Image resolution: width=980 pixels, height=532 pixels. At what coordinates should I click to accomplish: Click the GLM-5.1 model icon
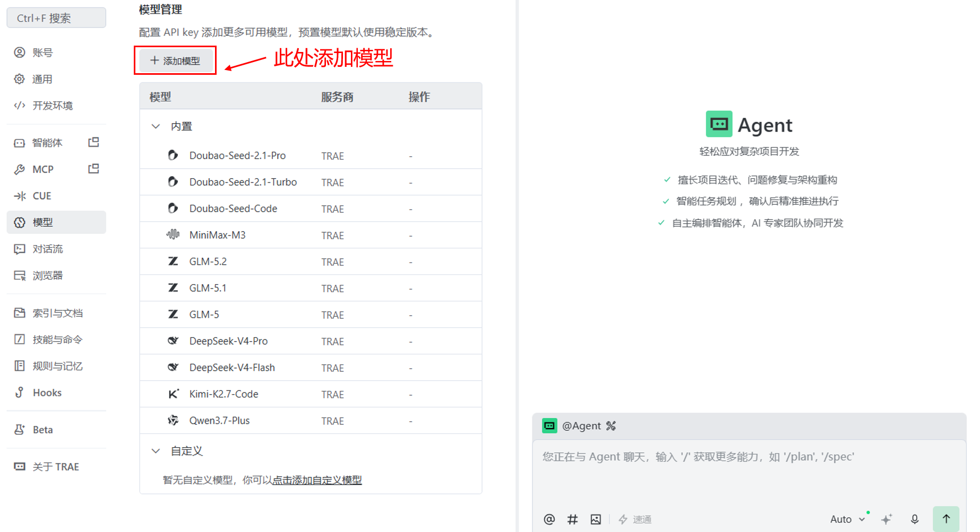(173, 287)
